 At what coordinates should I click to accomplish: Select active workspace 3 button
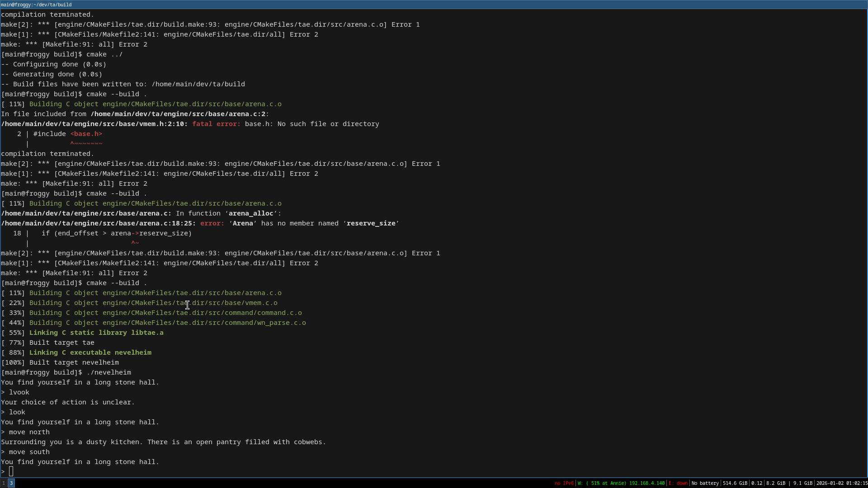[11, 483]
